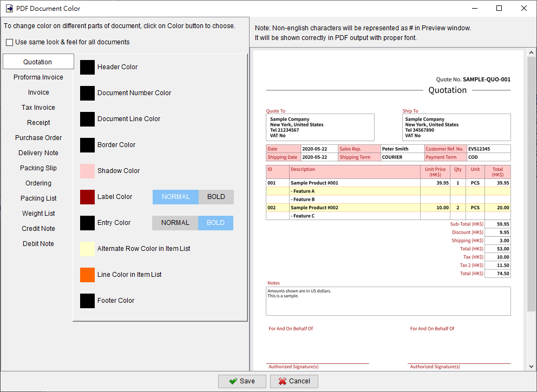The width and height of the screenshot is (537, 392).
Task: Edit the pink Shadow Color swatch
Action: [x=87, y=171]
